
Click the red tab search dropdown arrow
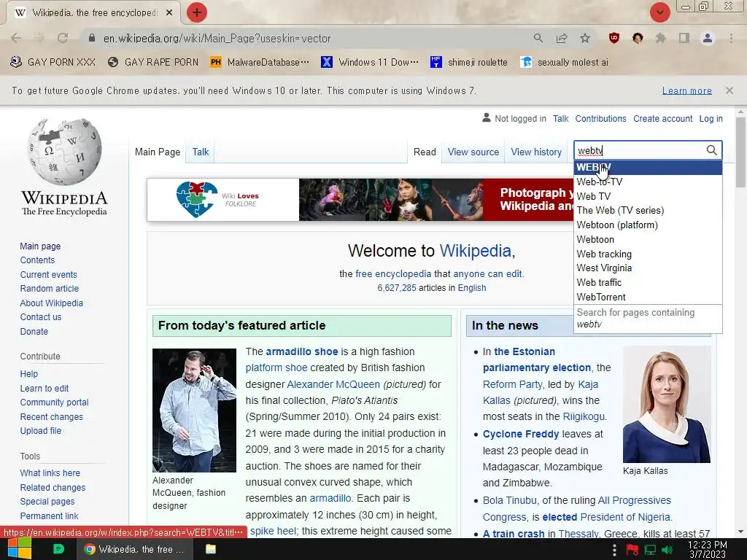[659, 12]
